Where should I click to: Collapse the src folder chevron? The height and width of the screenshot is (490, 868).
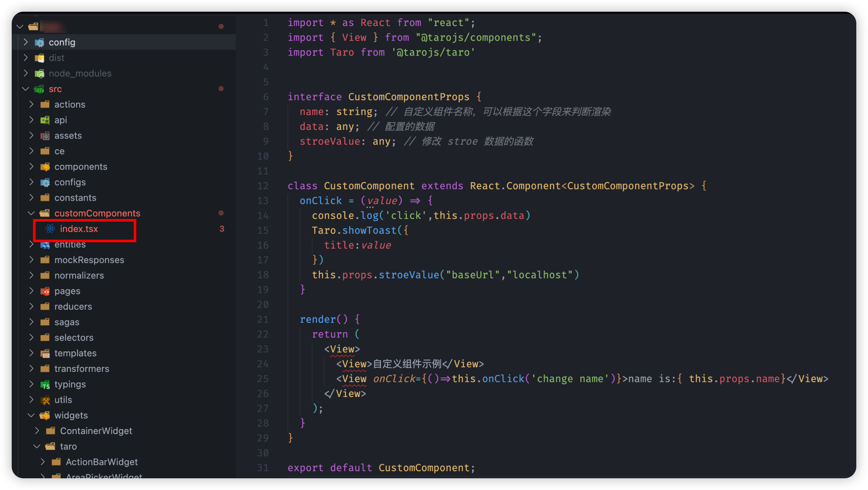click(26, 89)
